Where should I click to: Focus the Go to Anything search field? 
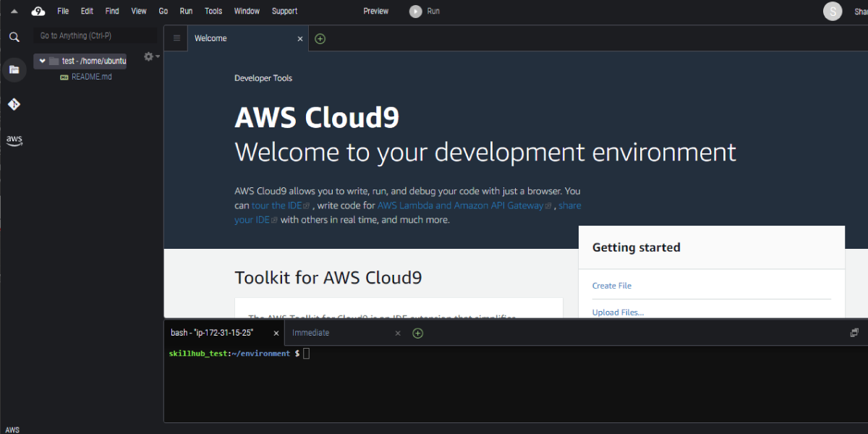(x=95, y=35)
